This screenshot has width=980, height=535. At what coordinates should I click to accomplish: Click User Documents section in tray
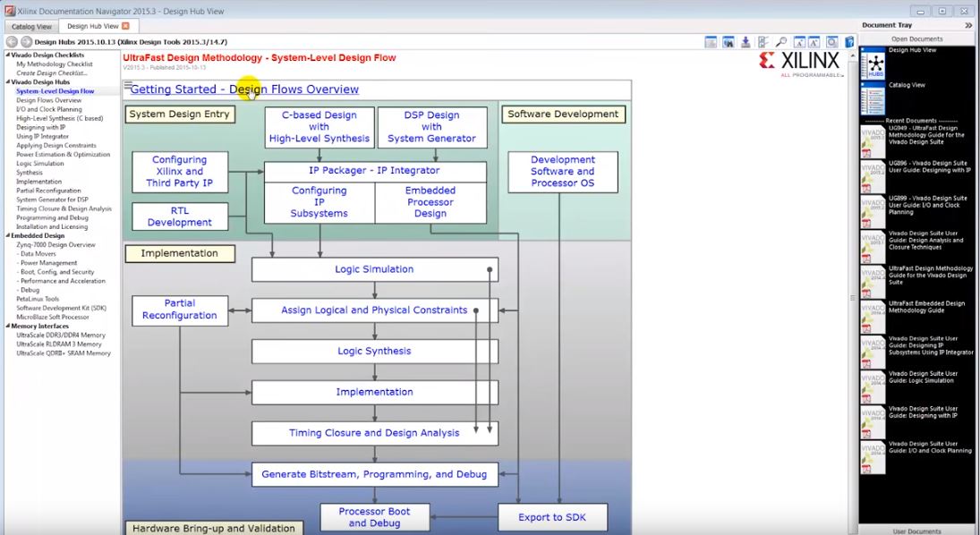916,531
